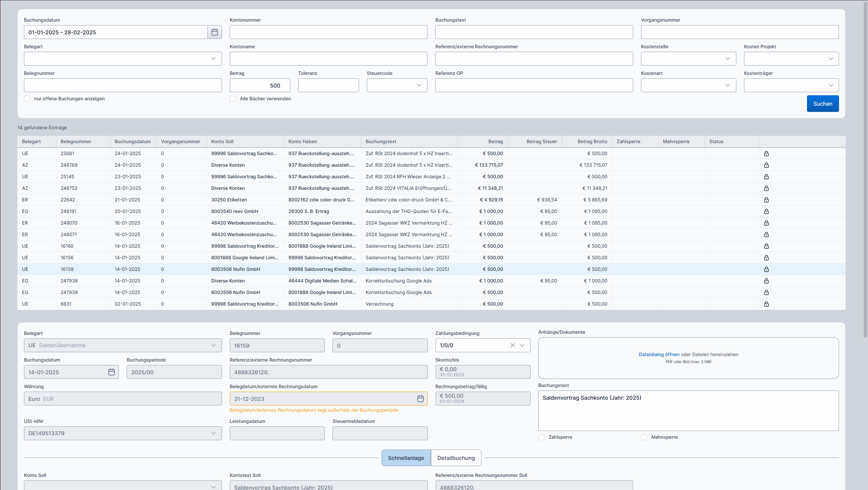The width and height of the screenshot is (868, 490).
Task: Click into the Kontonummer search field
Action: tap(328, 32)
